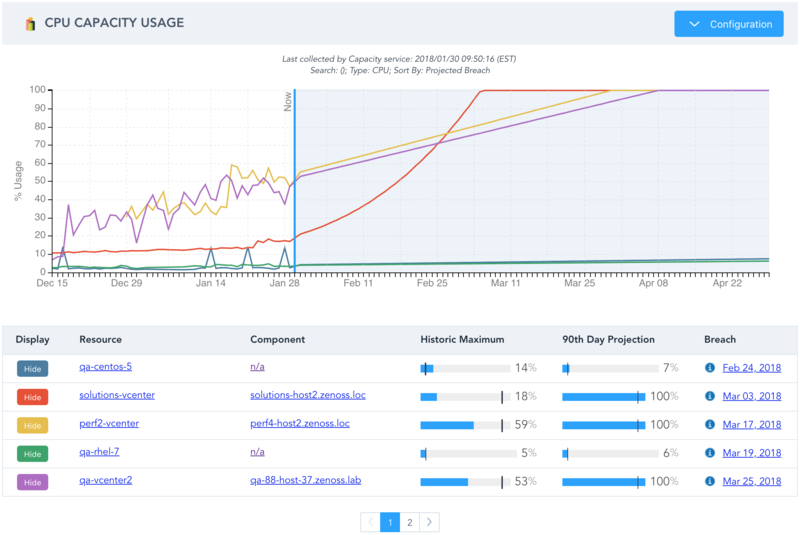Image resolution: width=800 pixels, height=535 pixels.
Task: Click the 53% historic maximum value
Action: tap(526, 481)
